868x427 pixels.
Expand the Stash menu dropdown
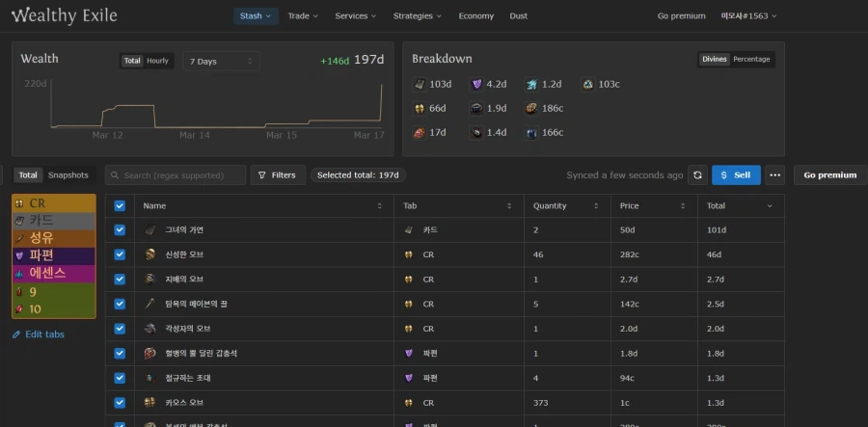256,15
